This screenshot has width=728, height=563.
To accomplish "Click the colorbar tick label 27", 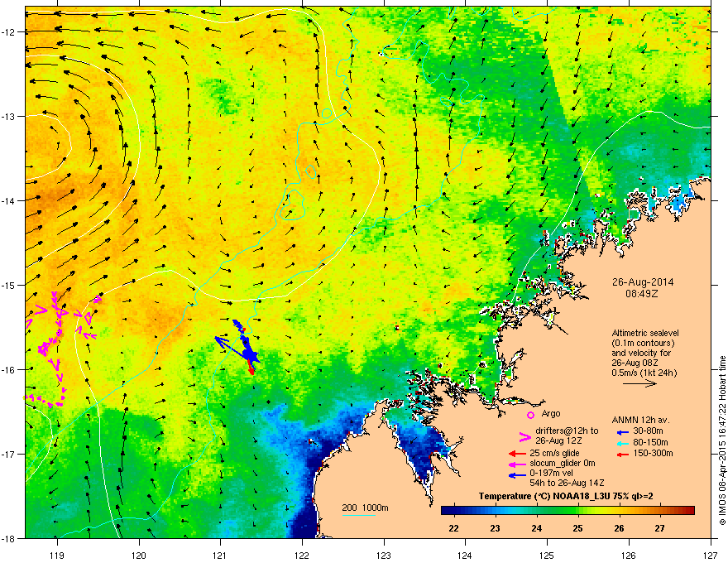I will pos(660,528).
